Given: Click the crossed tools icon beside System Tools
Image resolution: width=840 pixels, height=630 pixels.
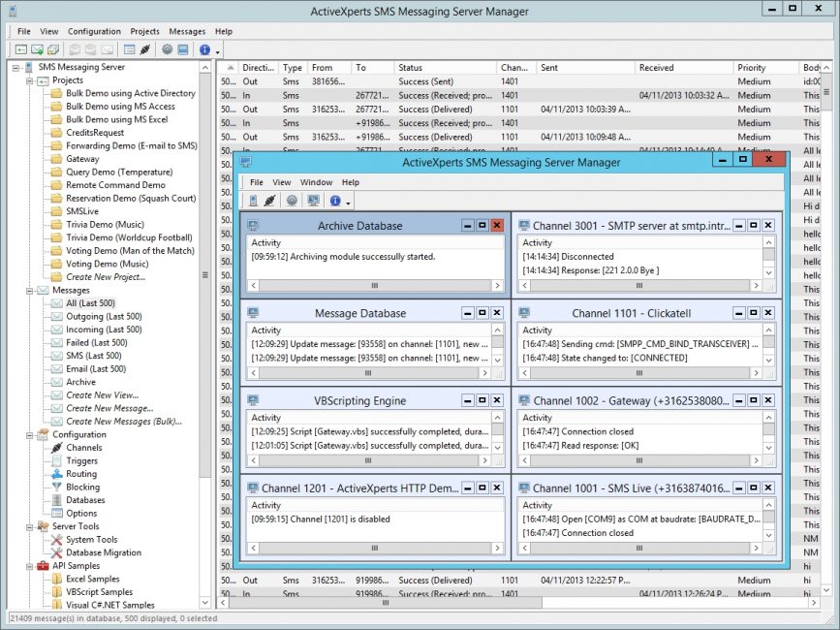Looking at the screenshot, I should [57, 540].
